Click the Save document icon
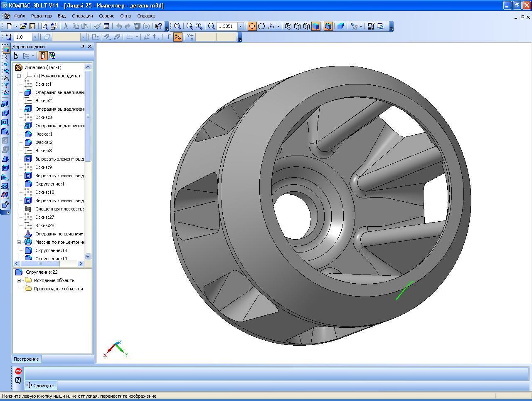 (32, 26)
